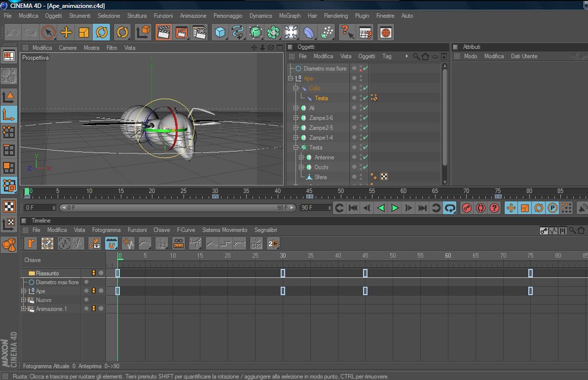Click the Record Active Objects keyframe button
The width and height of the screenshot is (588, 380).
466,208
